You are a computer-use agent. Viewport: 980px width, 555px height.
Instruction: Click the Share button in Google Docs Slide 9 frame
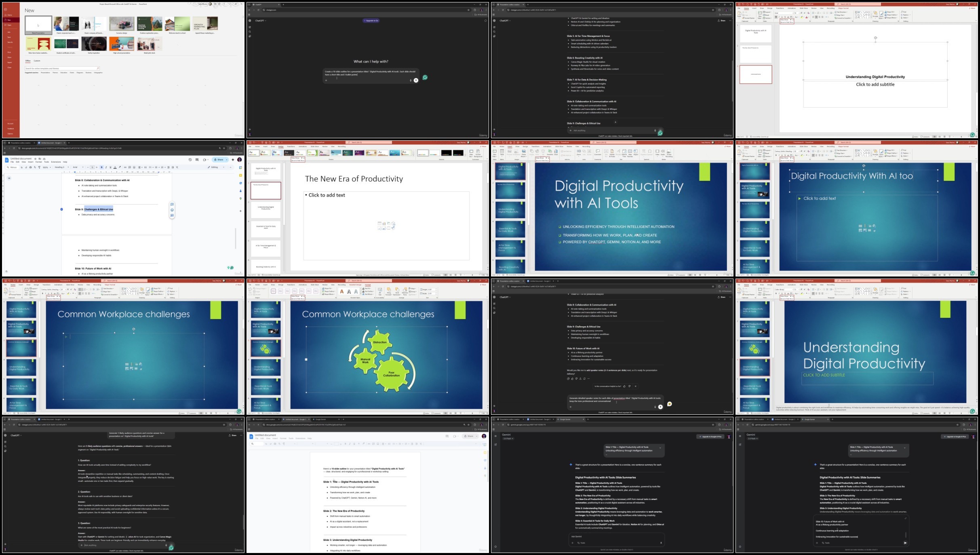click(218, 160)
